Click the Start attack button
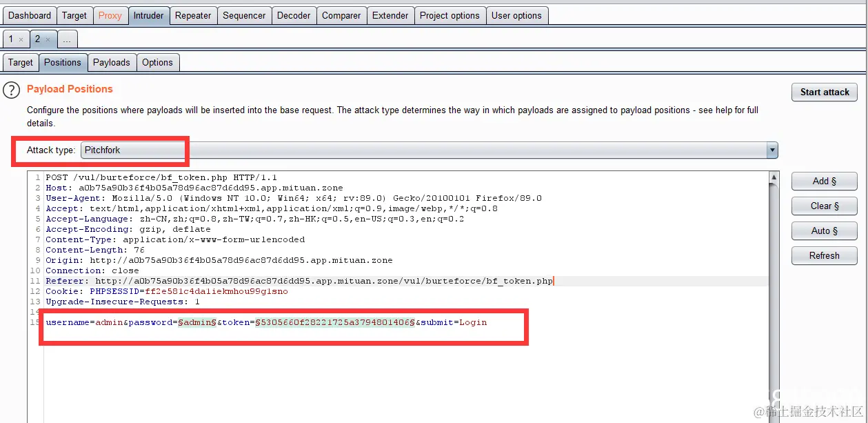 (825, 92)
